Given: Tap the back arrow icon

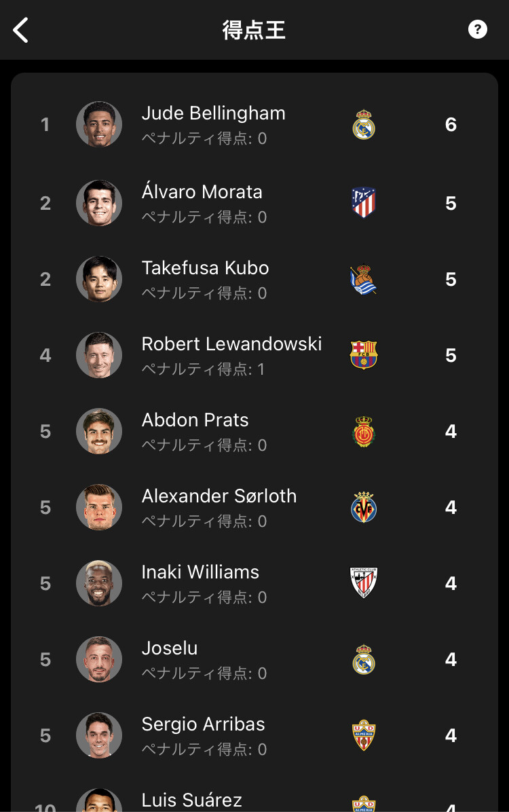Looking at the screenshot, I should tap(21, 30).
